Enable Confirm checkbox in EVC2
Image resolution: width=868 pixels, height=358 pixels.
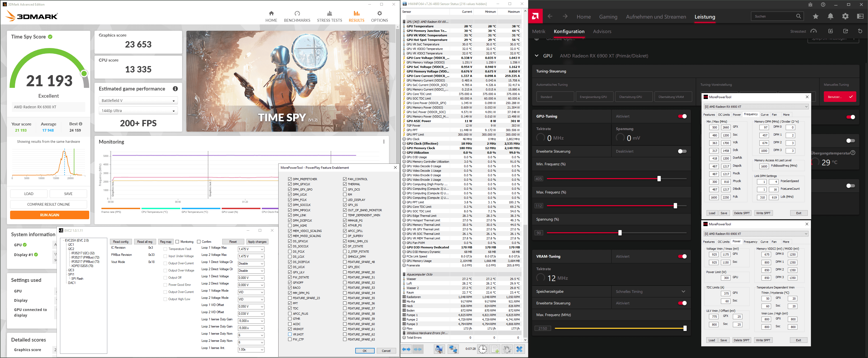pos(199,242)
